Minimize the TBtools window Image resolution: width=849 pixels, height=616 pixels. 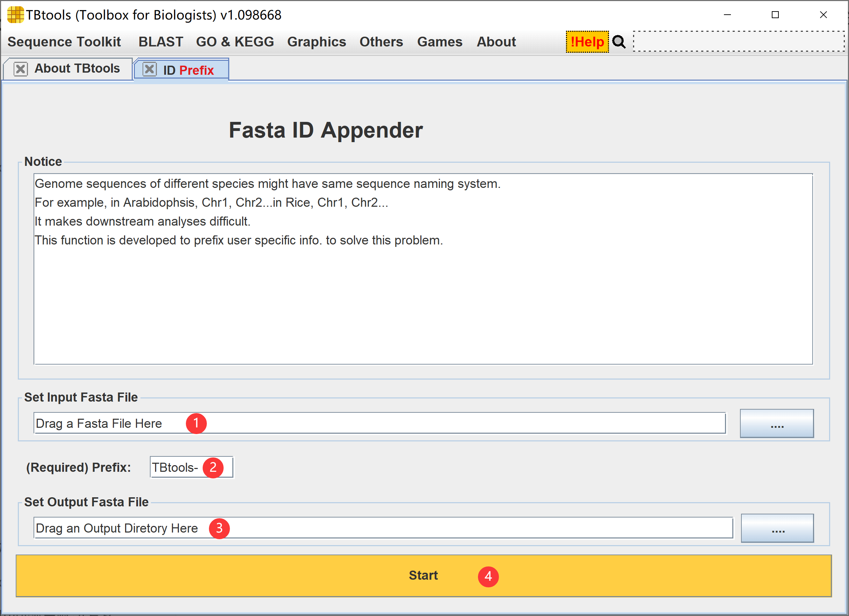(727, 15)
